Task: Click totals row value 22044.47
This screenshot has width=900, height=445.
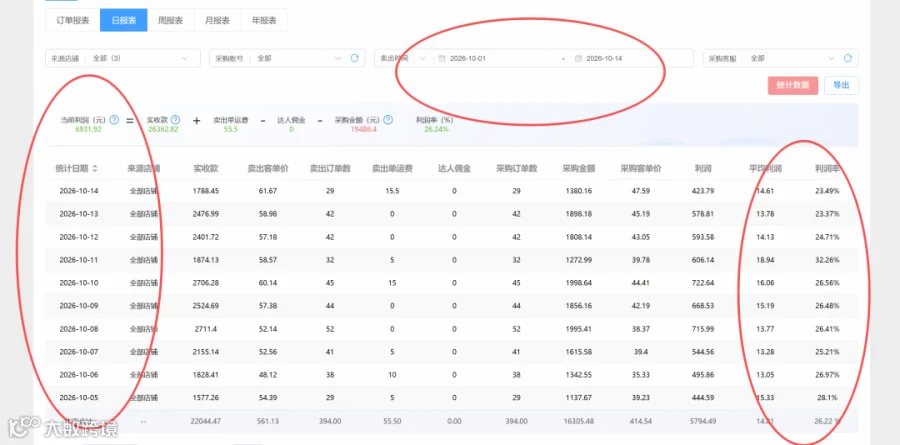Action: (205, 421)
